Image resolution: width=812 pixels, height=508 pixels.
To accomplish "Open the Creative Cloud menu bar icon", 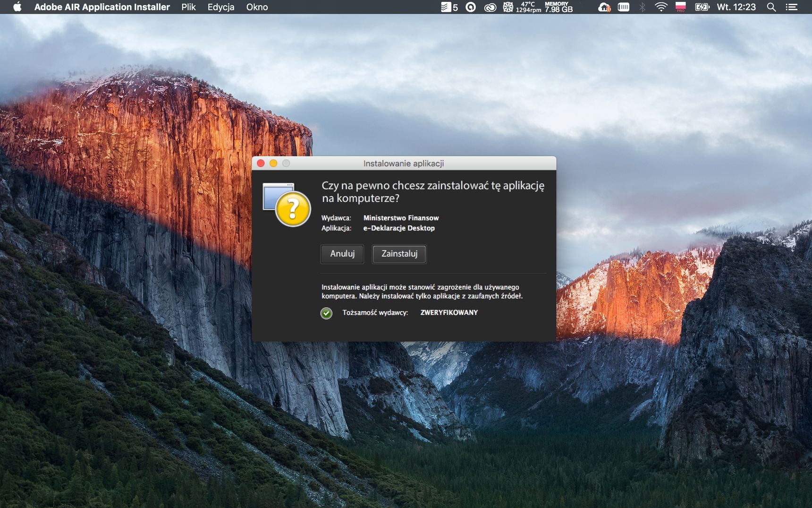I will pos(490,7).
